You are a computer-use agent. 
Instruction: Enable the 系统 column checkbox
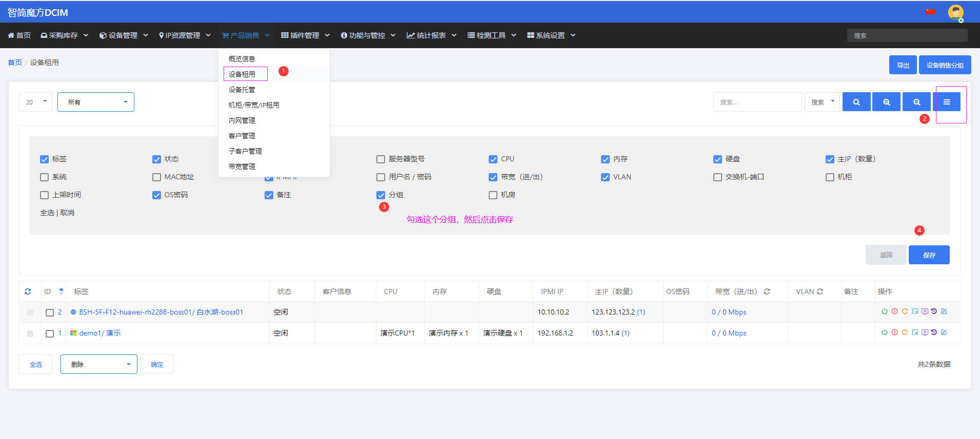(x=44, y=177)
